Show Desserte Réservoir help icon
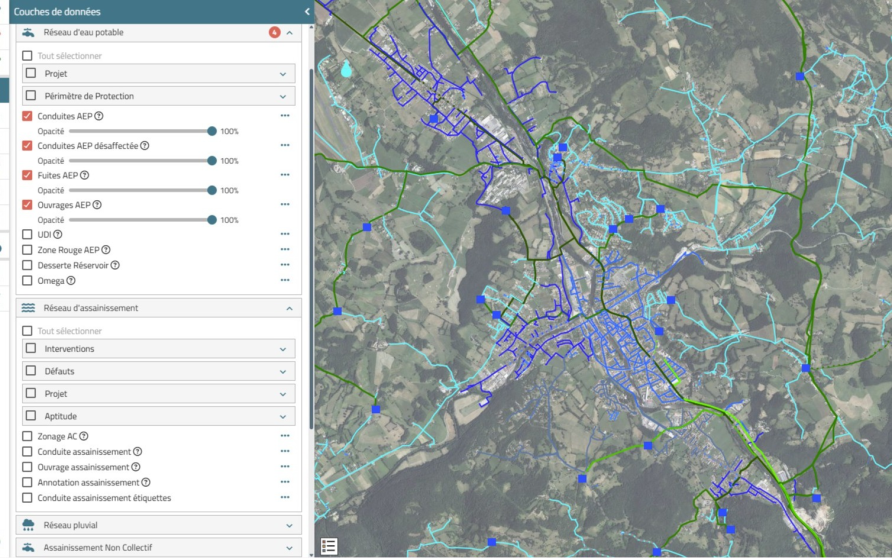Image resolution: width=892 pixels, height=558 pixels. point(115,265)
